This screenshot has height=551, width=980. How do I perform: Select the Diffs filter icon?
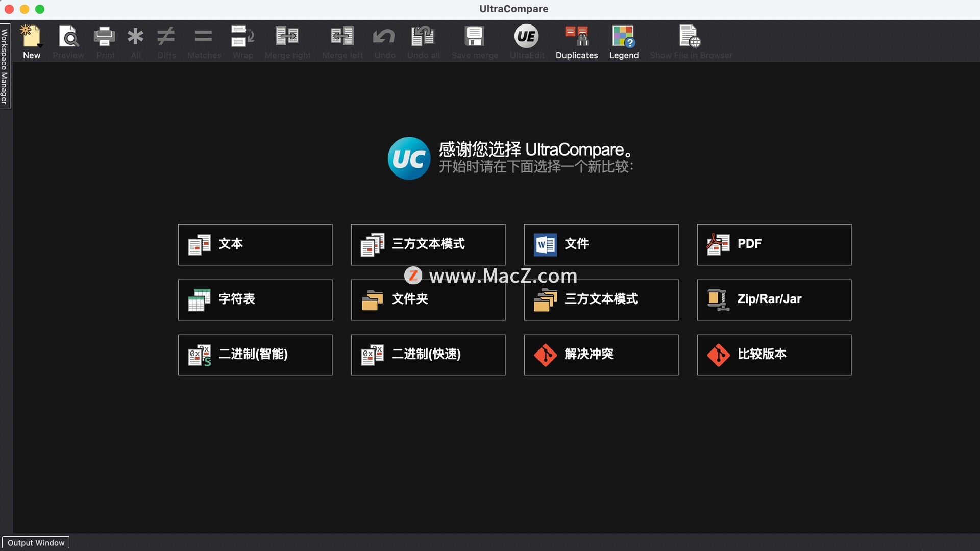pyautogui.click(x=166, y=37)
